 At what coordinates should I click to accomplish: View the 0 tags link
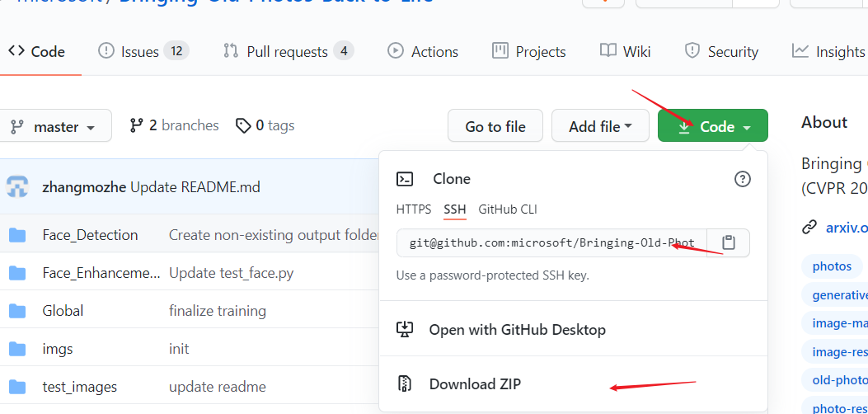tap(265, 126)
